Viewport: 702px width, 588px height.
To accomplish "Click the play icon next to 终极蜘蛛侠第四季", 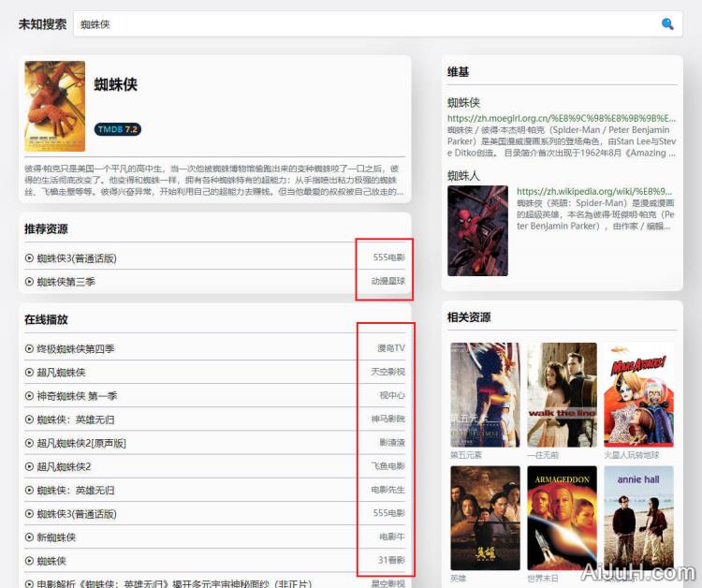I will click(x=29, y=348).
